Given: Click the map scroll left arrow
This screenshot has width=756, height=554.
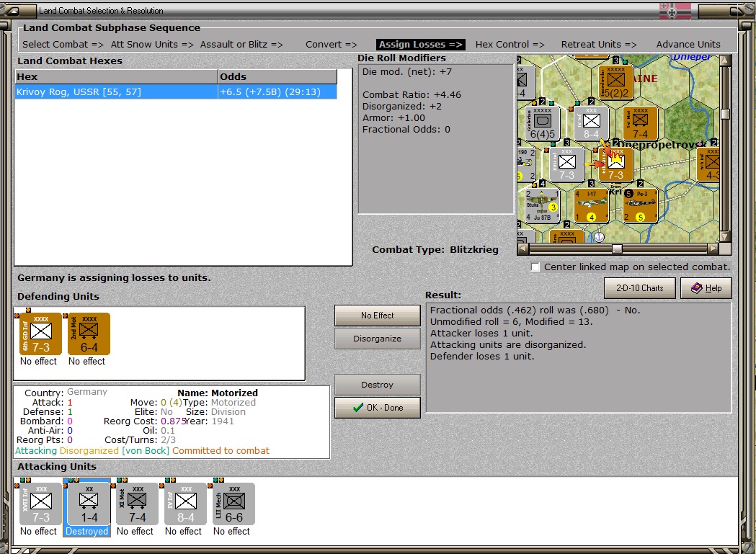Looking at the screenshot, I should coord(522,249).
